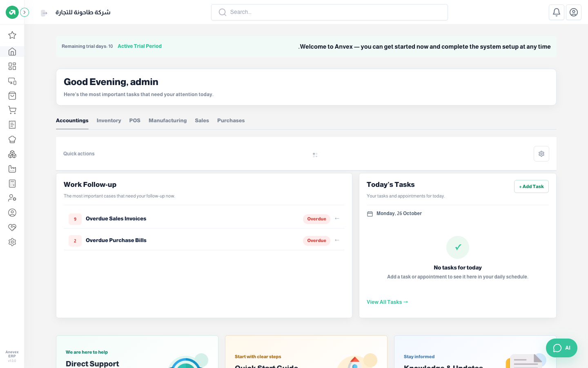Open the user circle icon in sidebar
Screen dimensions: 588x368
coord(12,213)
